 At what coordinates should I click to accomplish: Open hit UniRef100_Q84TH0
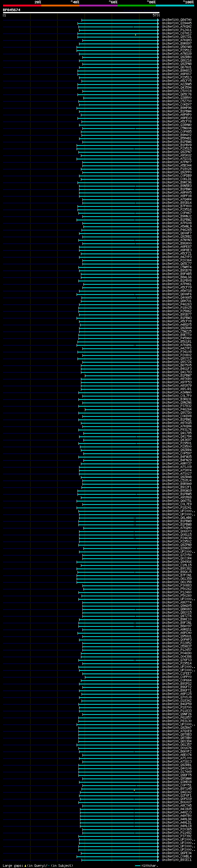(177, 20)
